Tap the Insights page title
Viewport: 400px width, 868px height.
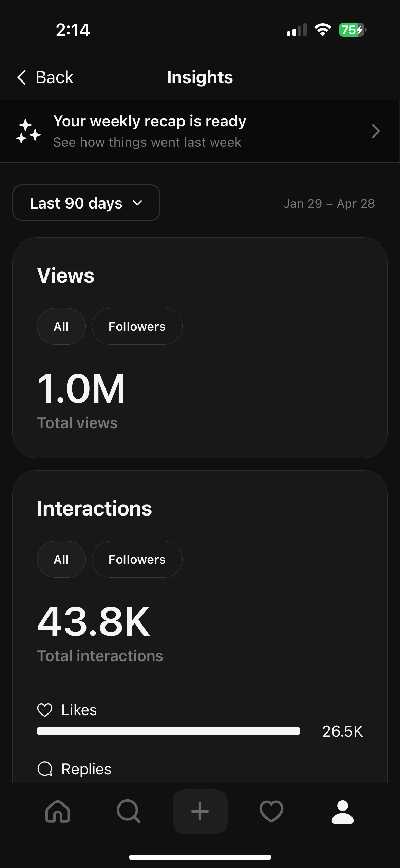point(200,77)
